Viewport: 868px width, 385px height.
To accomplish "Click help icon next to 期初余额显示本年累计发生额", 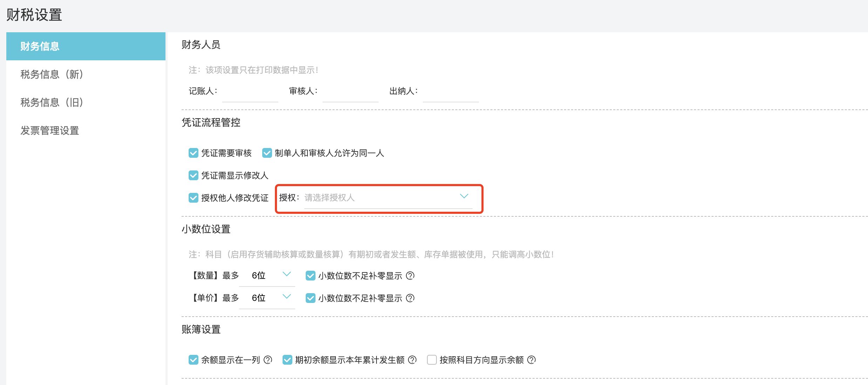I will [x=413, y=360].
